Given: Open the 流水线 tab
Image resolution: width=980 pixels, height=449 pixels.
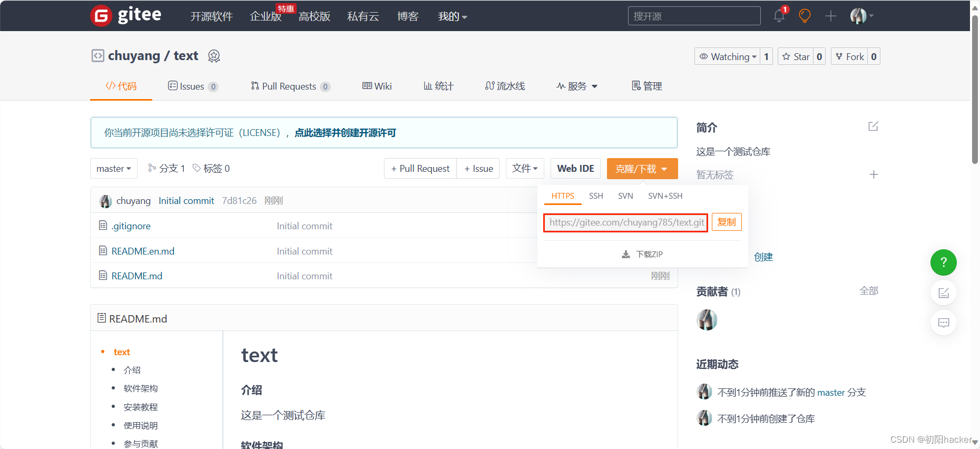Looking at the screenshot, I should point(505,86).
